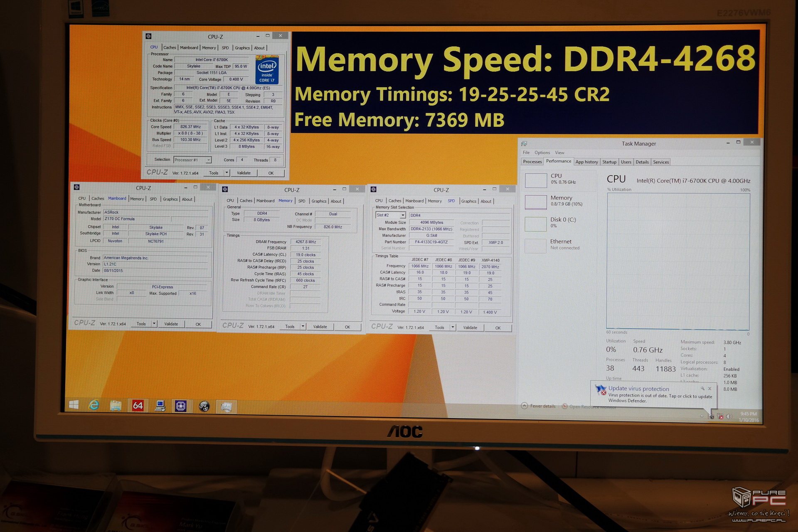Click the Fewer details link

[x=543, y=406]
